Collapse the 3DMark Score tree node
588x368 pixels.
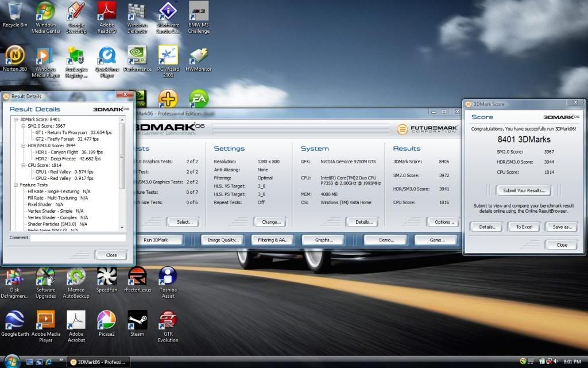point(16,120)
